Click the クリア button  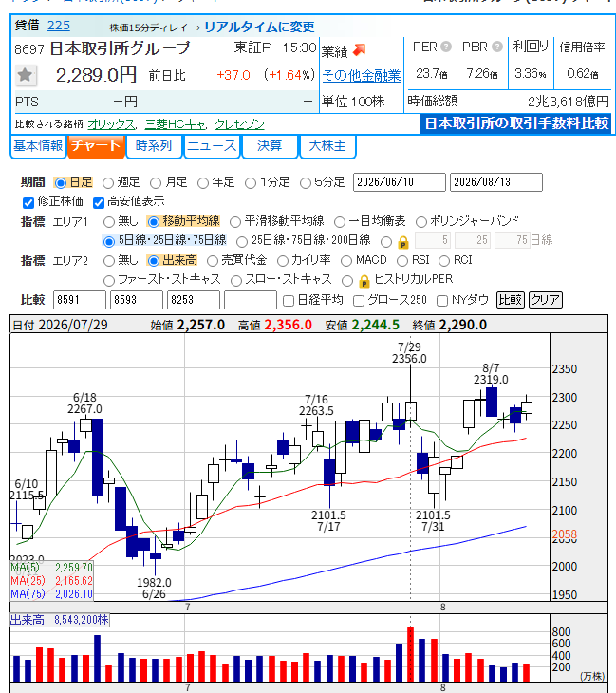pos(546,300)
